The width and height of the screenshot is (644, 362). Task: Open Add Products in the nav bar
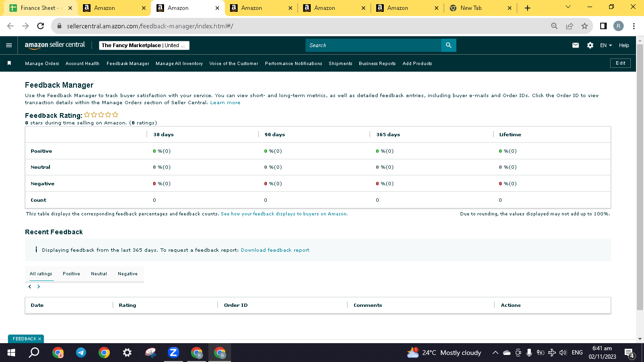[417, 64]
